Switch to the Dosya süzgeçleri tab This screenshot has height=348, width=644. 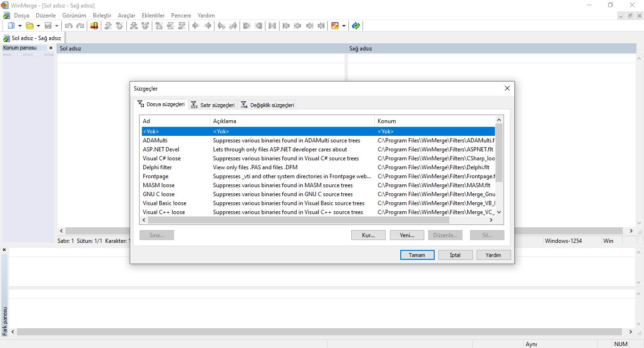click(x=161, y=104)
